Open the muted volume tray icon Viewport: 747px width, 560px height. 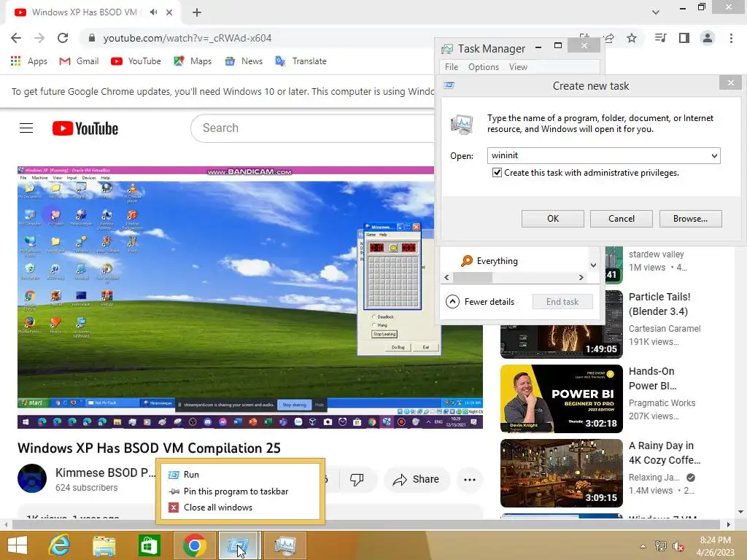[678, 546]
